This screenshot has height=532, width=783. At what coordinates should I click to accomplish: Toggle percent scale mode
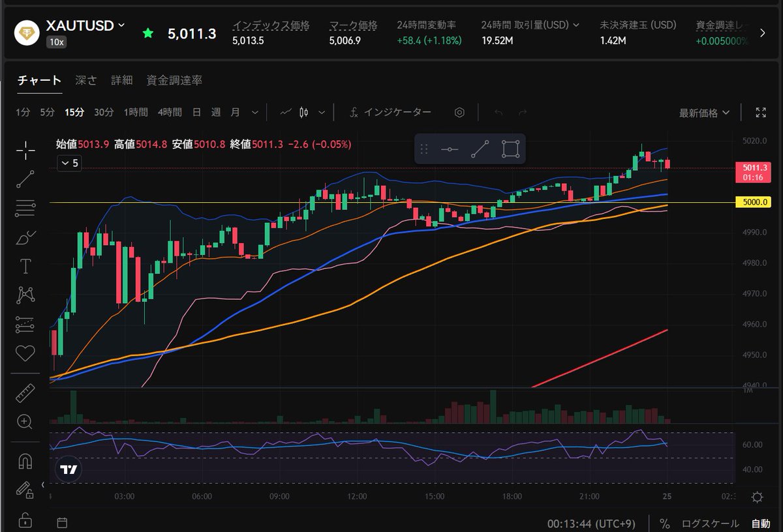[664, 523]
